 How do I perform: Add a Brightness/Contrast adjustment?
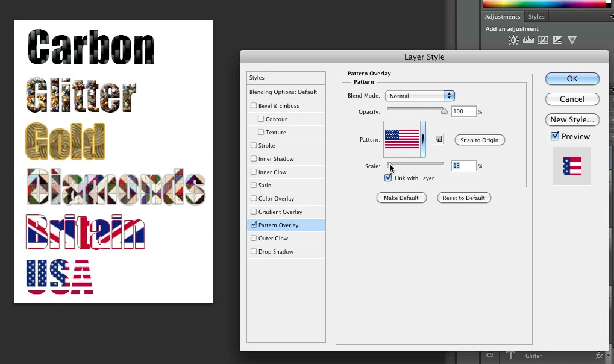513,40
